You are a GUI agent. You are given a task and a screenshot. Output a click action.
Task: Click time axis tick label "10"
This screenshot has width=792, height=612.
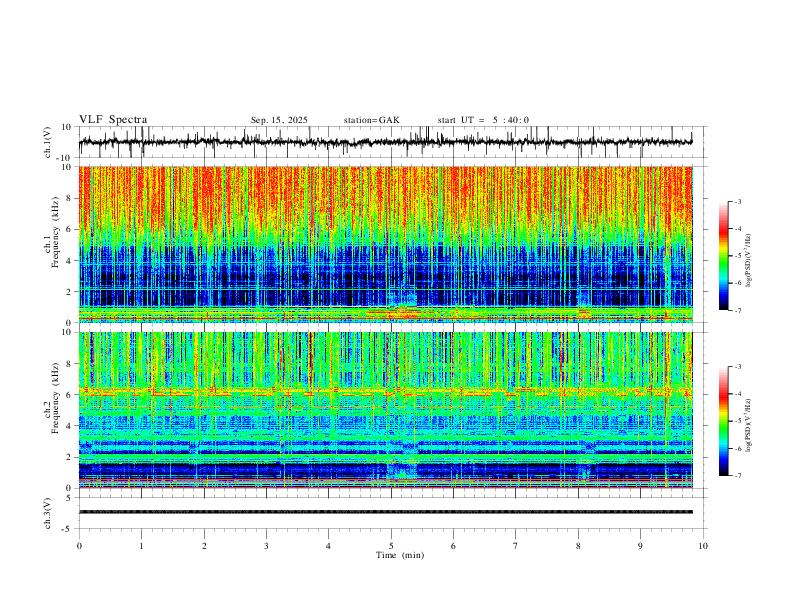pyautogui.click(x=703, y=546)
